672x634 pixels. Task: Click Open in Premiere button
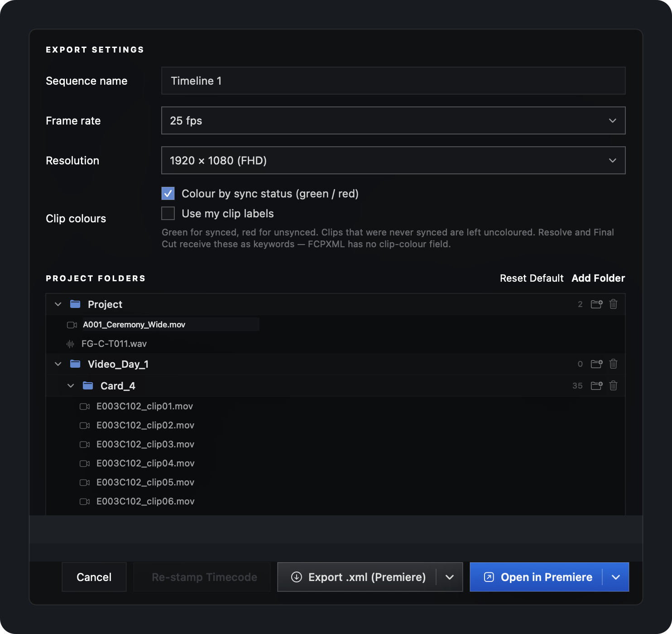pyautogui.click(x=537, y=577)
